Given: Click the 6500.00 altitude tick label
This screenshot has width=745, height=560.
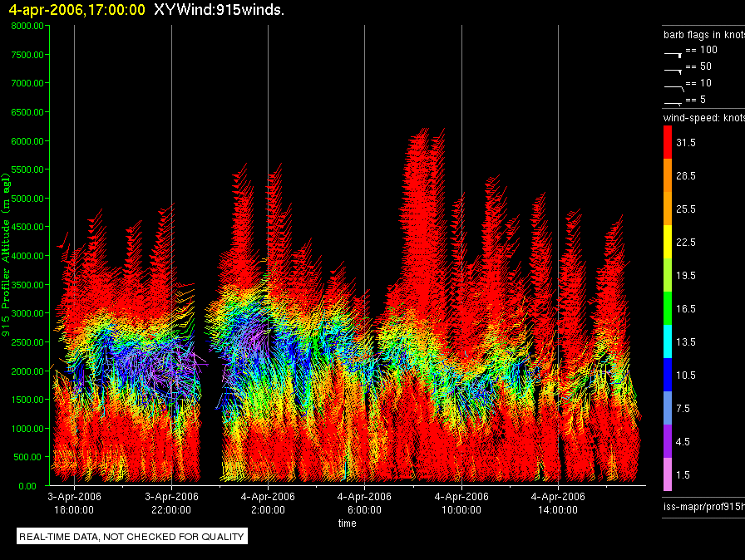Looking at the screenshot, I should tap(27, 112).
